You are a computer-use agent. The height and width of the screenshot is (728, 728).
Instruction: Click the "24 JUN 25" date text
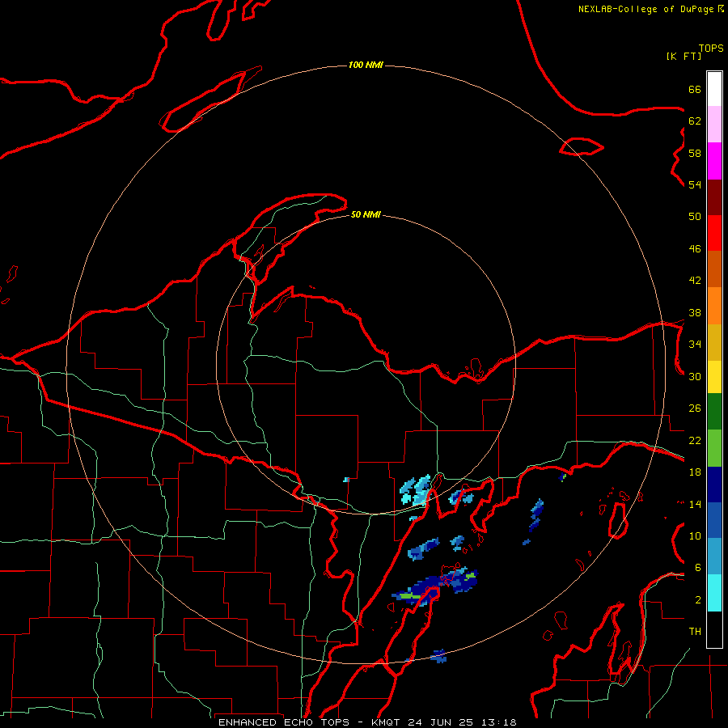click(440, 722)
